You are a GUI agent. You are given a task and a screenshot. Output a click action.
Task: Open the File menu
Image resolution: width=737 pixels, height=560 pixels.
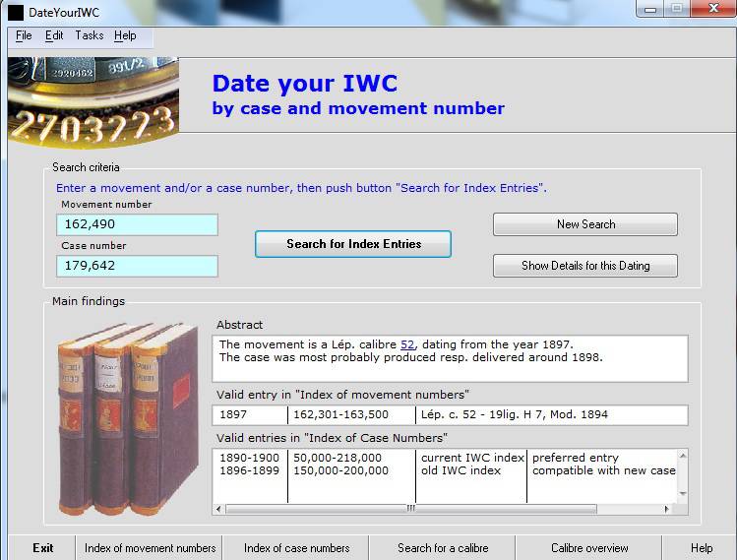click(24, 35)
